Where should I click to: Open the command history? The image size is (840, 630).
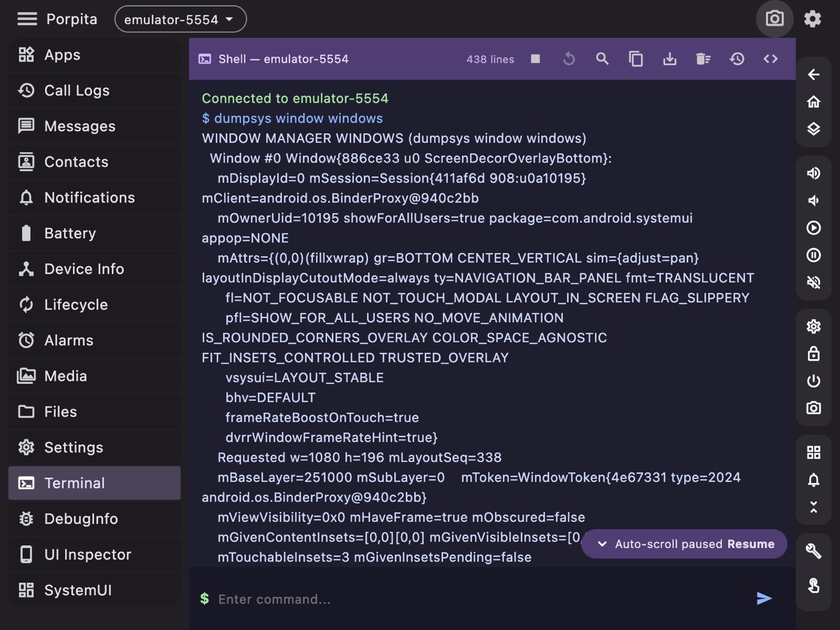coord(737,59)
